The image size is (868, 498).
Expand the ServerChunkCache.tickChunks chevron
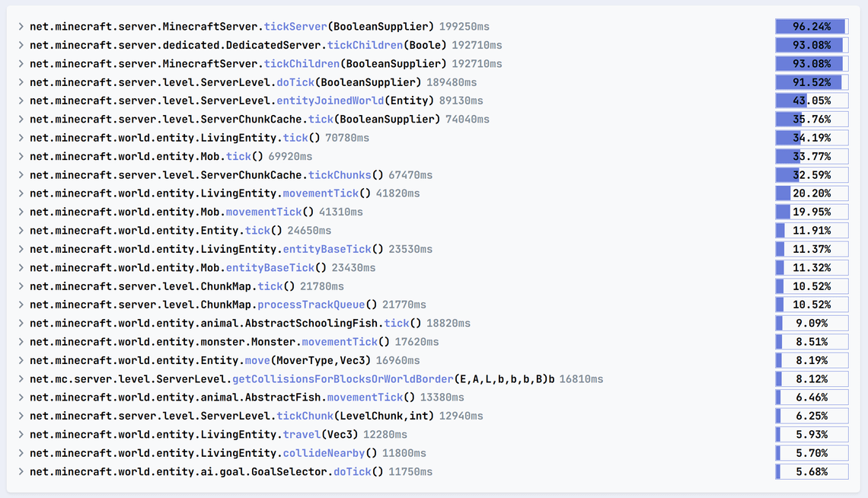21,175
